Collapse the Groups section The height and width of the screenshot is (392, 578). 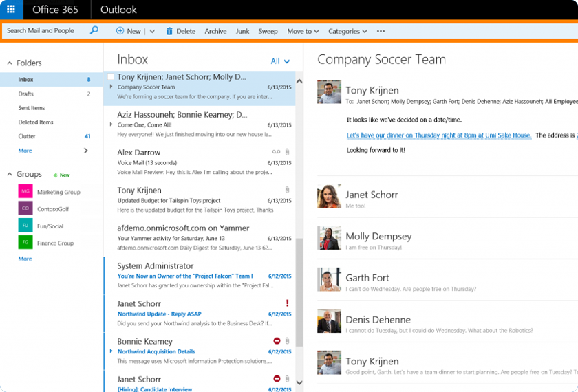(x=10, y=174)
